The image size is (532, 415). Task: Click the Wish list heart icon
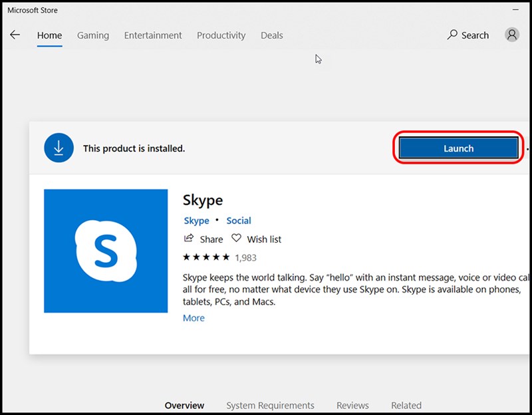[236, 238]
